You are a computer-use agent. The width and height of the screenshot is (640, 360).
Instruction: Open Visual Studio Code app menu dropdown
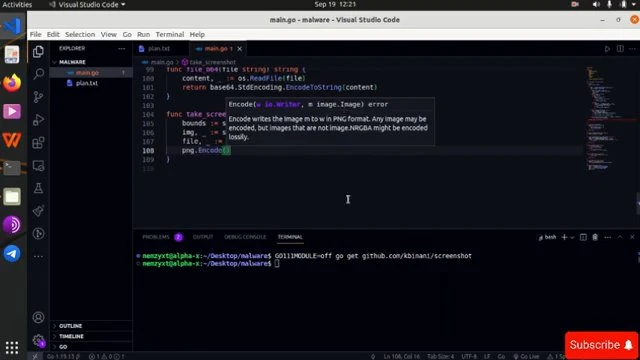pyautogui.click(x=87, y=4)
